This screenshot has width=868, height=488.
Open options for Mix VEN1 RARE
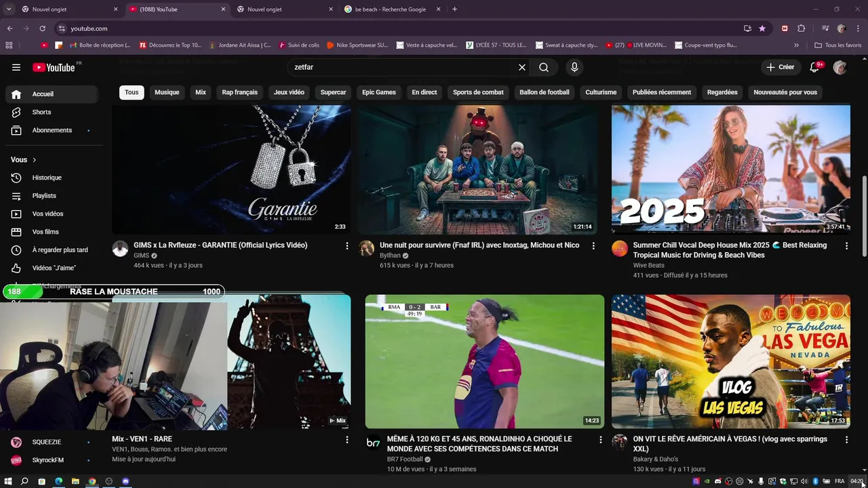[x=347, y=440]
